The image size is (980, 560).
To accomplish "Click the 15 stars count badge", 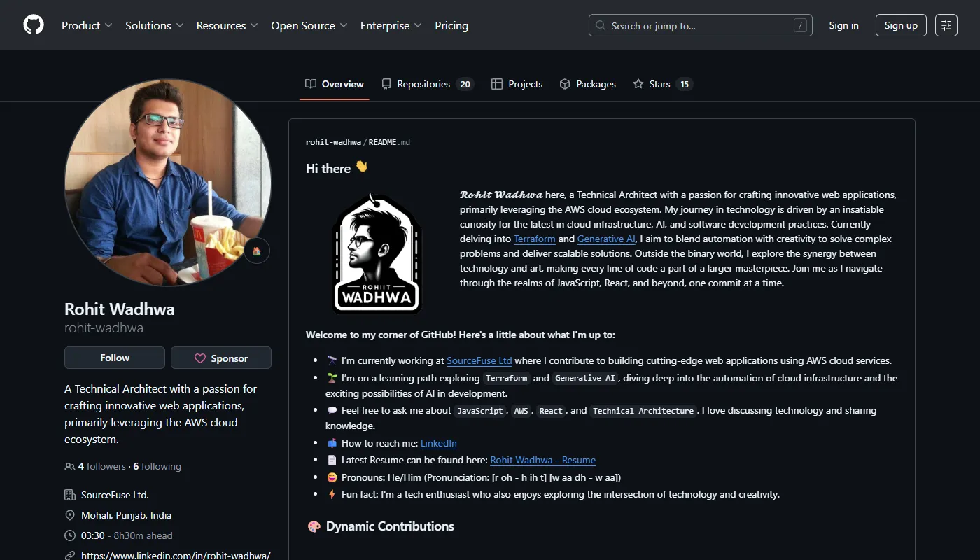I will (x=685, y=84).
